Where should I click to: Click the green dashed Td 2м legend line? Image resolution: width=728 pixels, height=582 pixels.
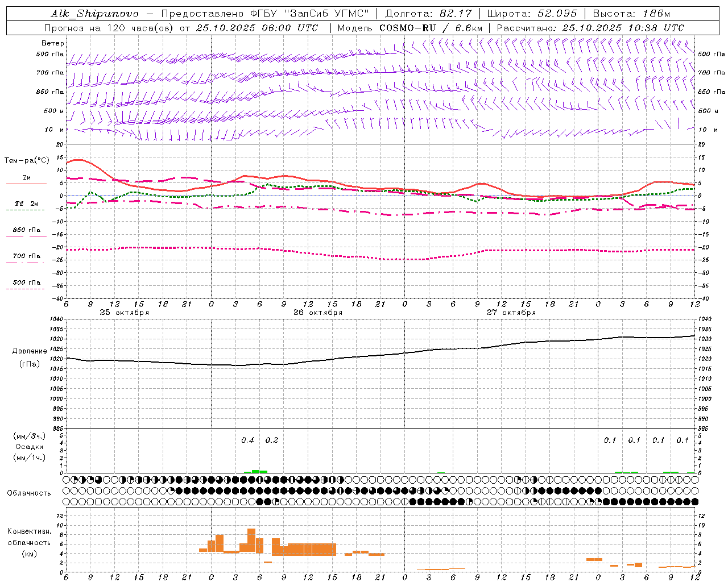point(26,210)
